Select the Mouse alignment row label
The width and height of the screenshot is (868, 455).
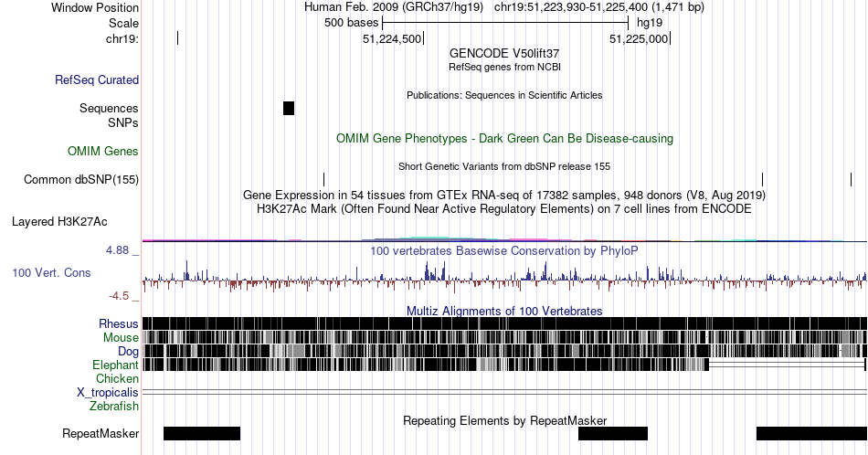121,338
